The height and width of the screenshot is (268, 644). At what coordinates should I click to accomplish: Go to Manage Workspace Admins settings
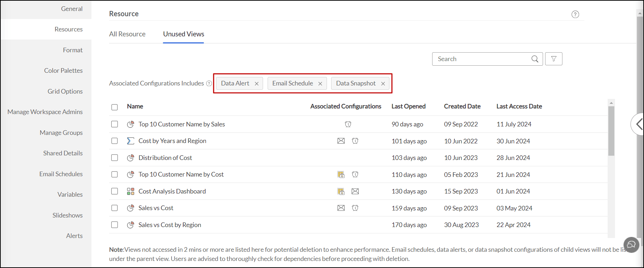(x=45, y=112)
